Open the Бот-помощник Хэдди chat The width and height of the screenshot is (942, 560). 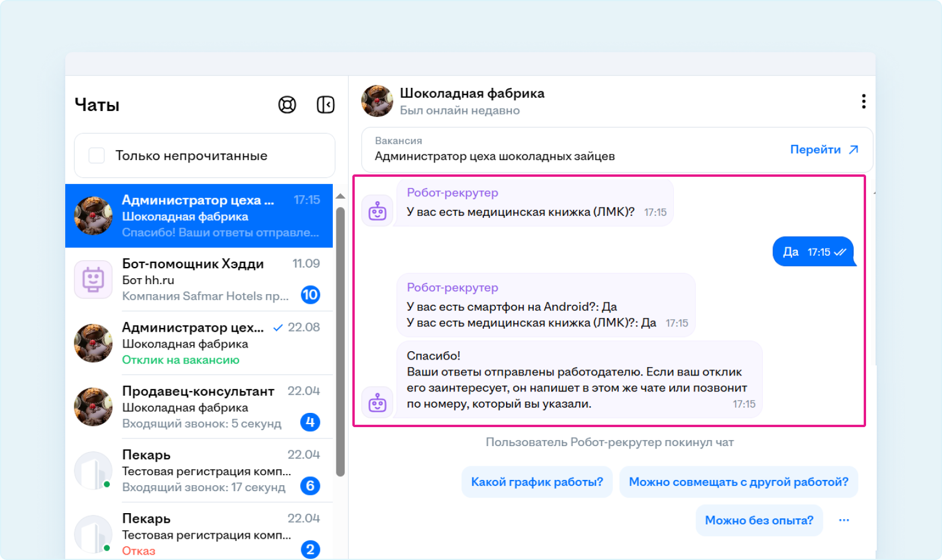click(202, 279)
